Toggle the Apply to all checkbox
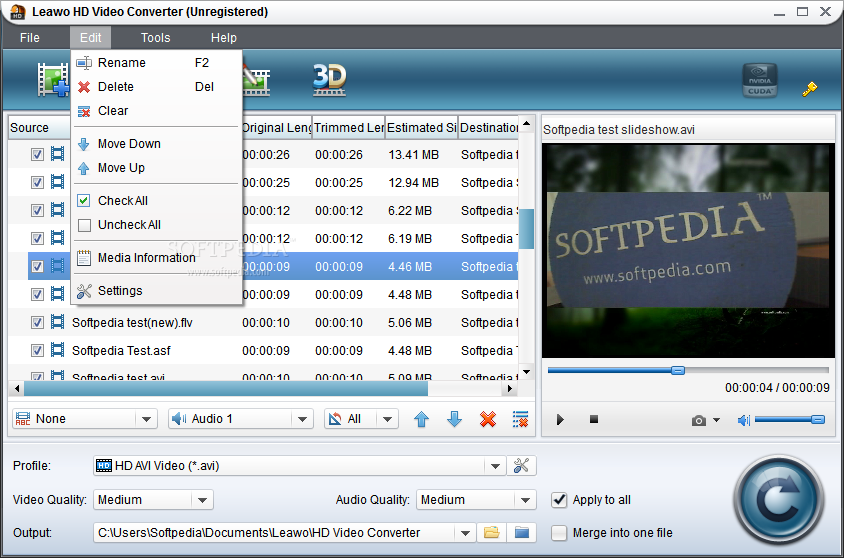This screenshot has height=558, width=844. click(559, 500)
